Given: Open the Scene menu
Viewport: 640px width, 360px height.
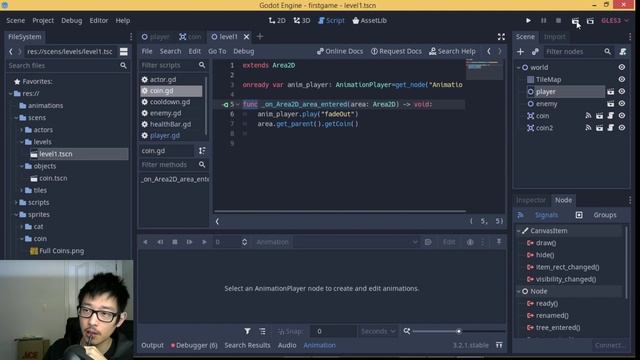Looking at the screenshot, I should [x=16, y=20].
